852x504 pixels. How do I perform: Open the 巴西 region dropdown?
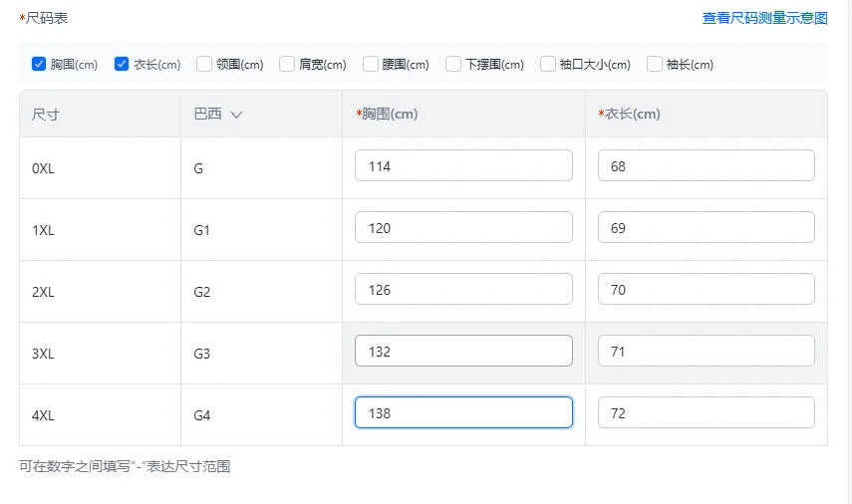[218, 115]
